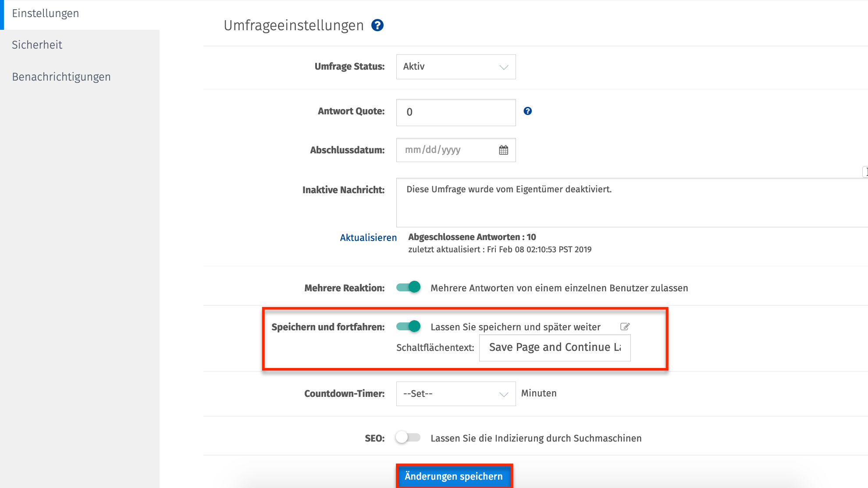Disable the Mehrere Reaktion toggle
This screenshot has width=868, height=488.
(x=408, y=287)
